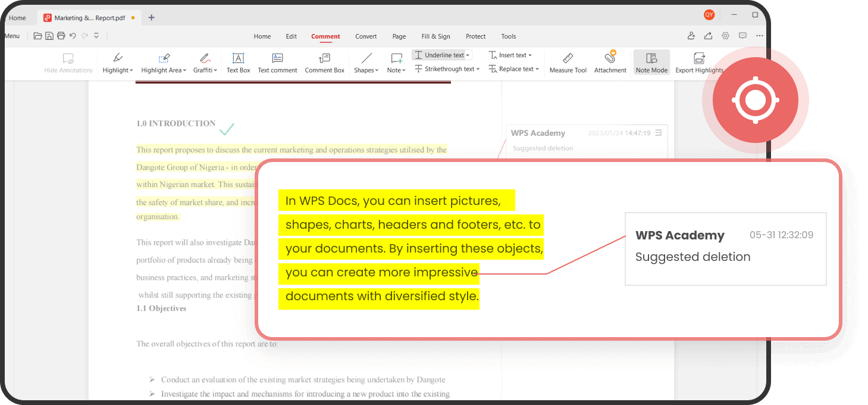Viewport: 868px width, 405px height.
Task: Select the Note tool icon
Action: click(x=396, y=58)
